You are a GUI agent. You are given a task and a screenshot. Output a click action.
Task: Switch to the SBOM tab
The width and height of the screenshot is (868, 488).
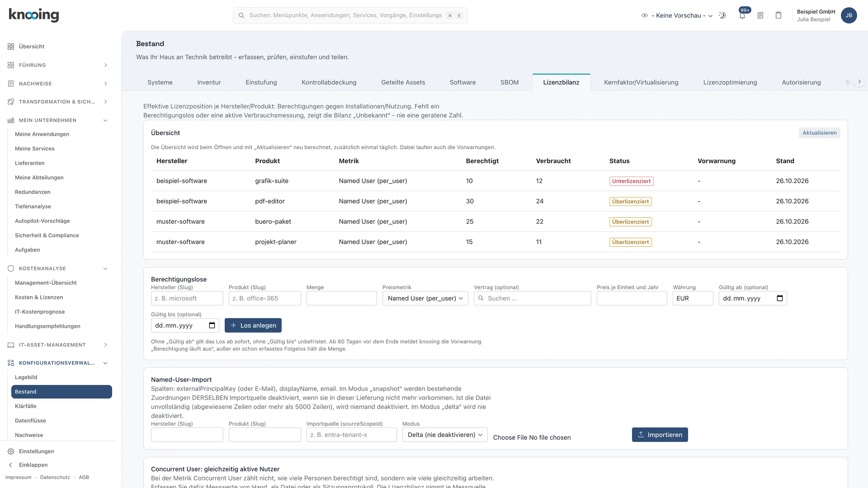[x=509, y=82]
